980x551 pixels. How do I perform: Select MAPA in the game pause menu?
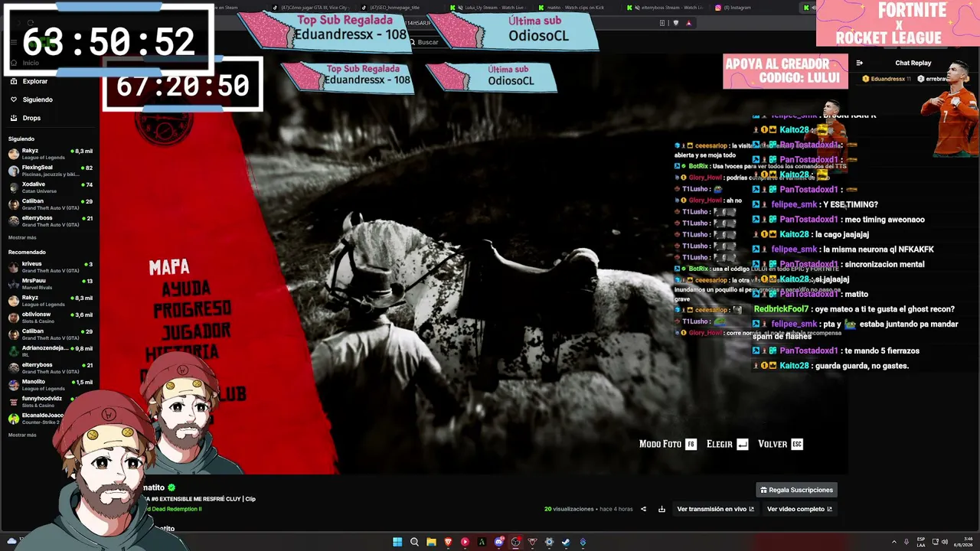[x=169, y=267]
